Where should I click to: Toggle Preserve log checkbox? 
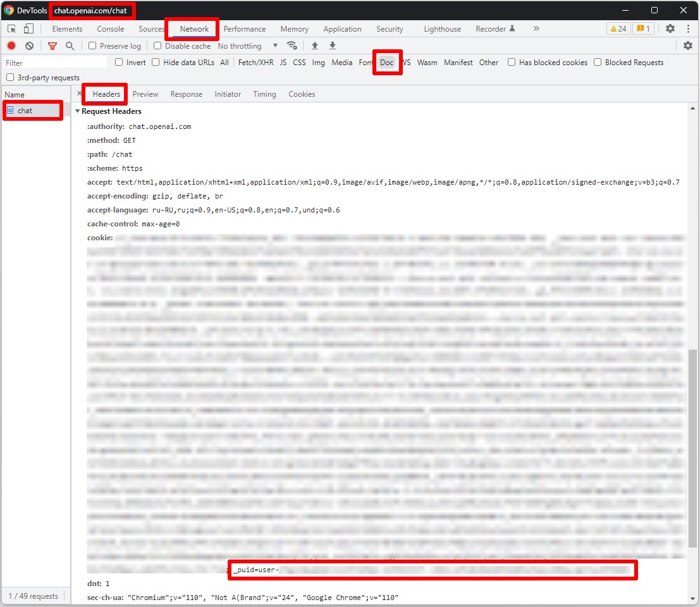(x=92, y=46)
